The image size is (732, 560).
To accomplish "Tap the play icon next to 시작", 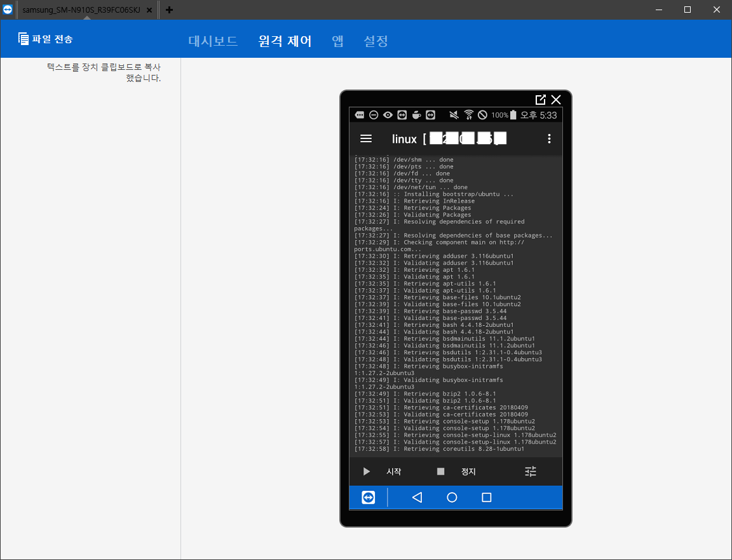I will 367,471.
